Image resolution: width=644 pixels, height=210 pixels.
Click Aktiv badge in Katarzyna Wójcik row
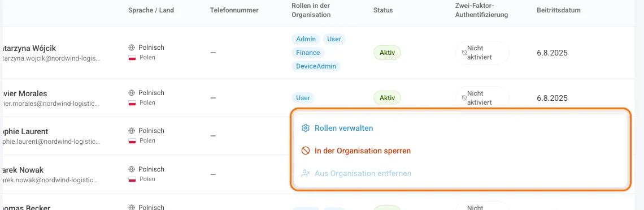[387, 53]
